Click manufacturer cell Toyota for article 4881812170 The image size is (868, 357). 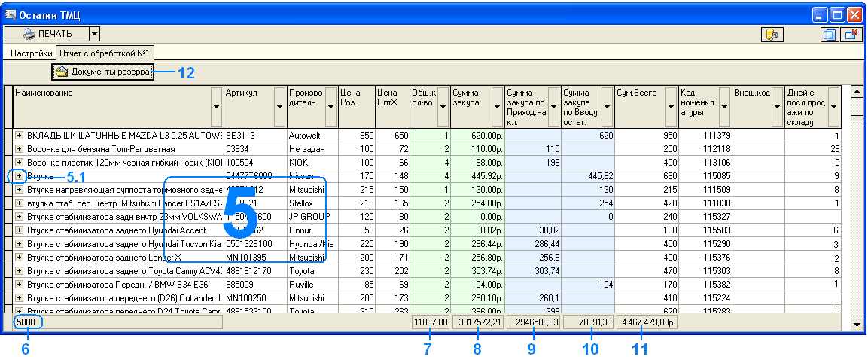312,270
